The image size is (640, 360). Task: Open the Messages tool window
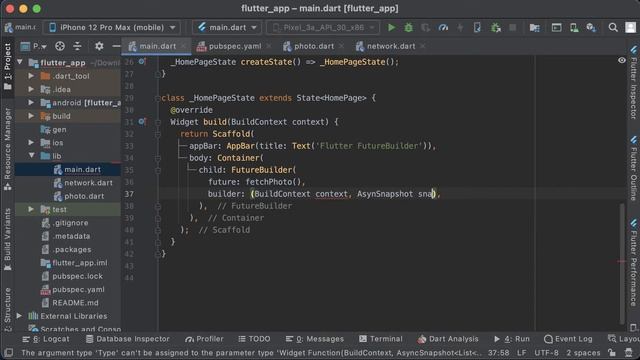click(x=315, y=339)
